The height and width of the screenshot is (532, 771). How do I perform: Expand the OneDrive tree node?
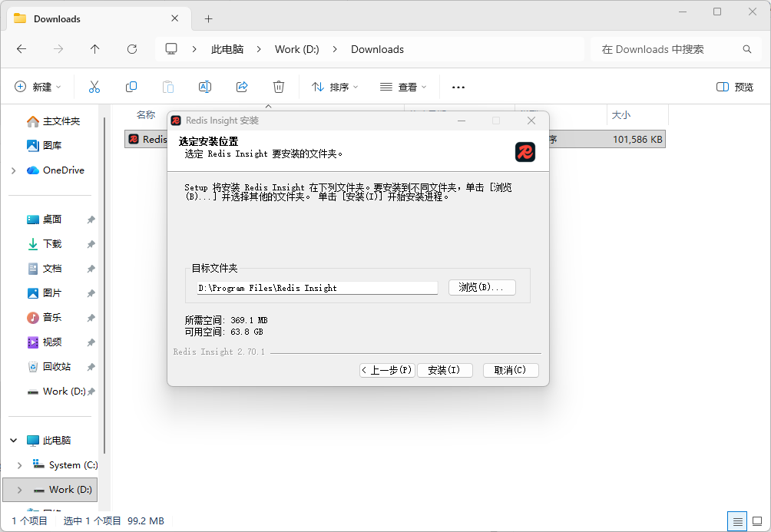click(14, 170)
